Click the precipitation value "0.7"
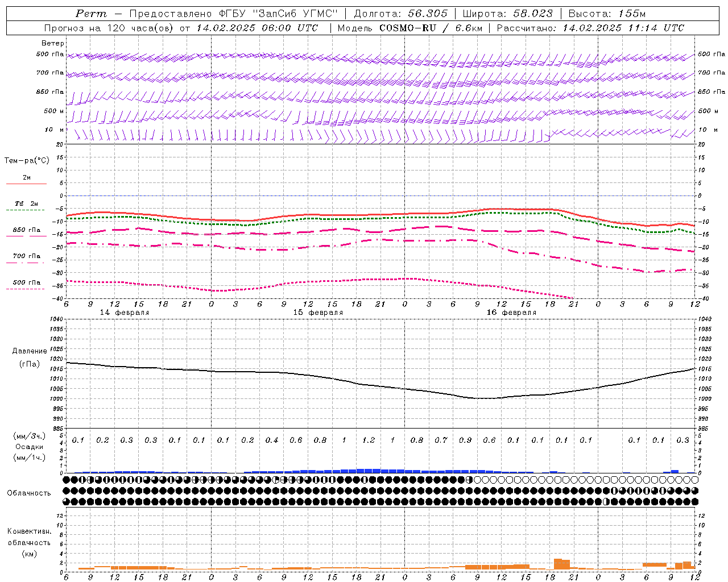Screen dimensions: 728x582 [x=441, y=440]
